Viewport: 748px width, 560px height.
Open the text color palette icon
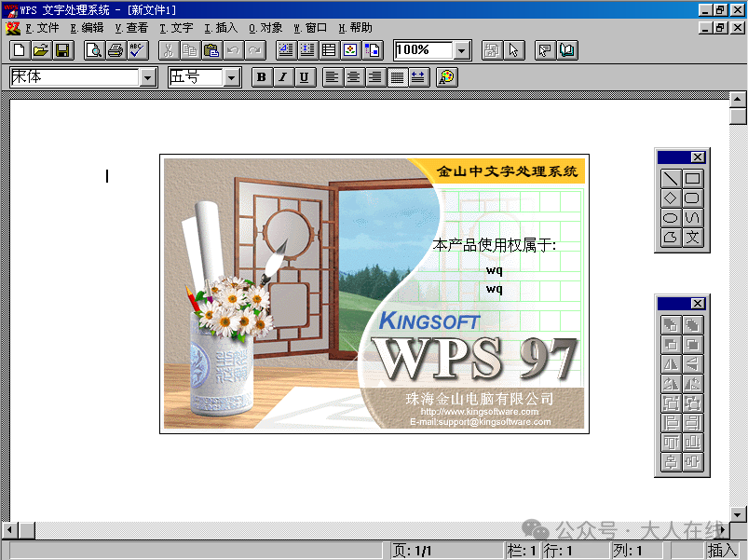[x=447, y=77]
